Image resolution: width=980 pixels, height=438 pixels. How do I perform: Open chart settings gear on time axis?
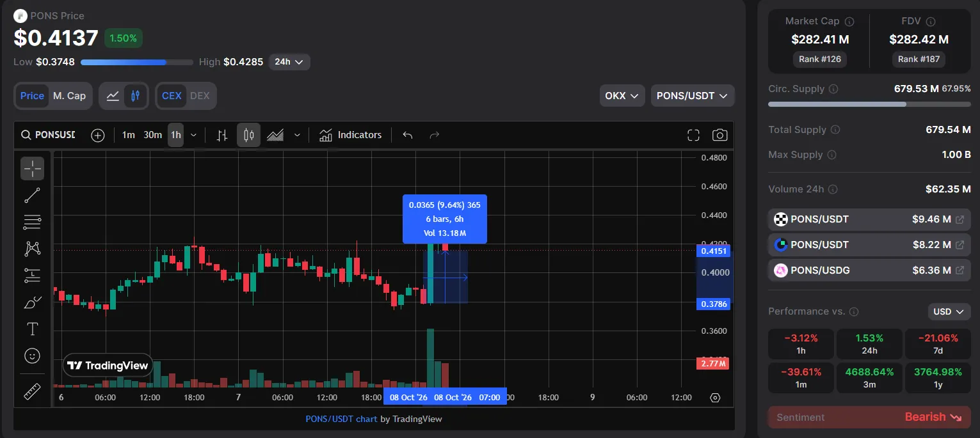[716, 398]
